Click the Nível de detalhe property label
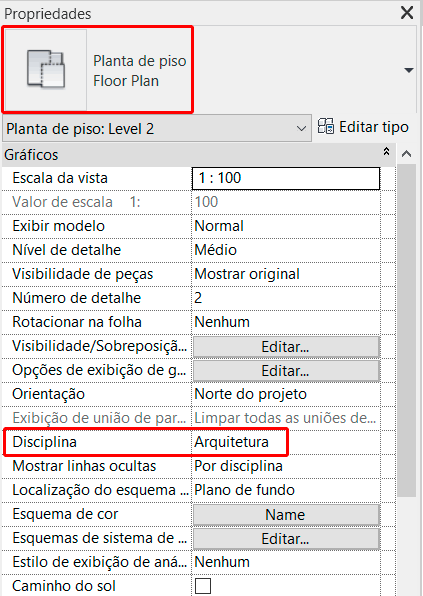 click(x=67, y=250)
